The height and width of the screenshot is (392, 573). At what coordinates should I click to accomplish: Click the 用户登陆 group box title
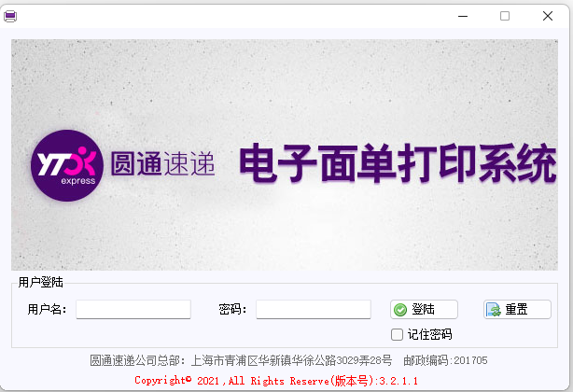(40, 282)
